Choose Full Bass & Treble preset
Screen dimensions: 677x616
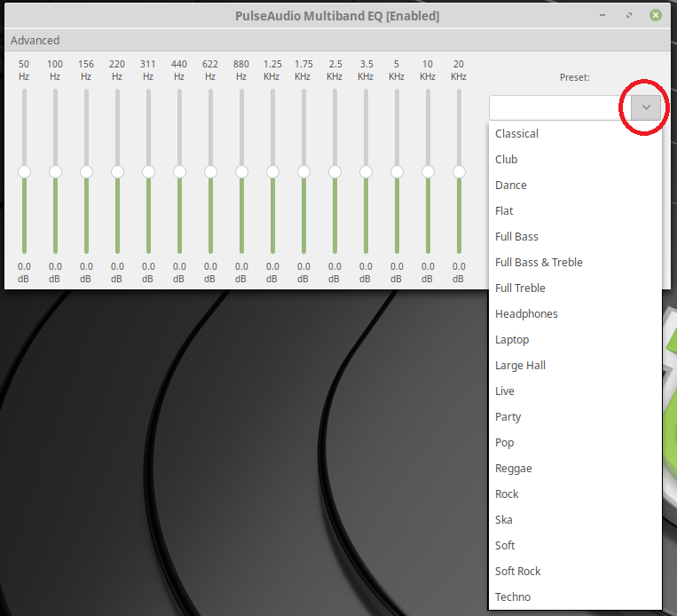(x=575, y=262)
